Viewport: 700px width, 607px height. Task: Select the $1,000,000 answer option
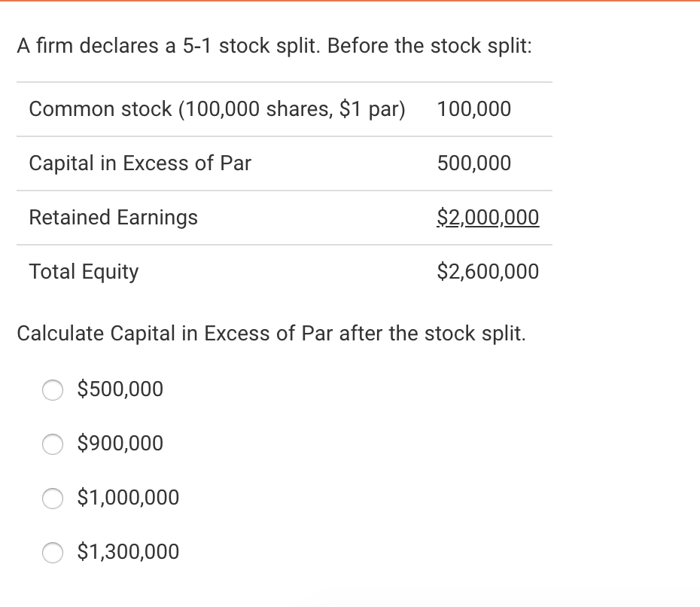point(53,499)
